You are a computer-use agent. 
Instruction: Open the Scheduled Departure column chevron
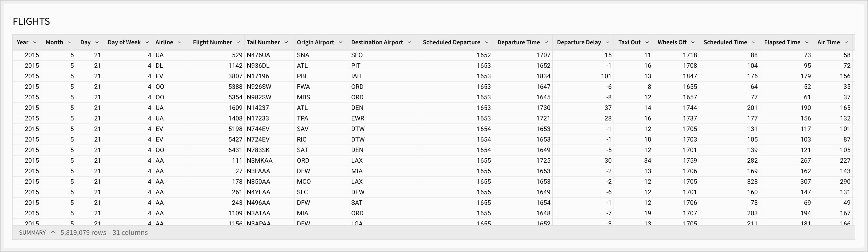[486, 42]
